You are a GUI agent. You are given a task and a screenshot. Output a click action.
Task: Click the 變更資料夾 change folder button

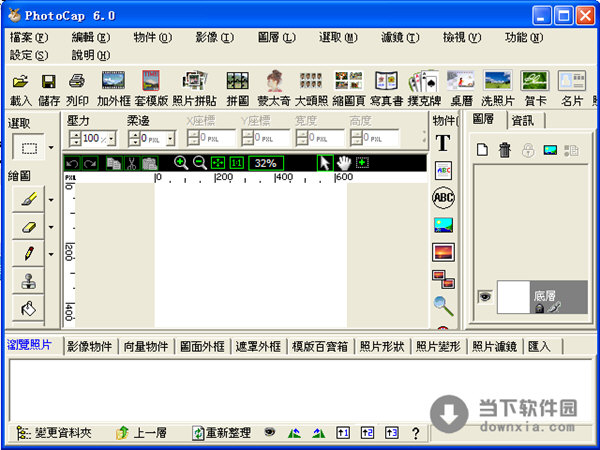click(54, 433)
